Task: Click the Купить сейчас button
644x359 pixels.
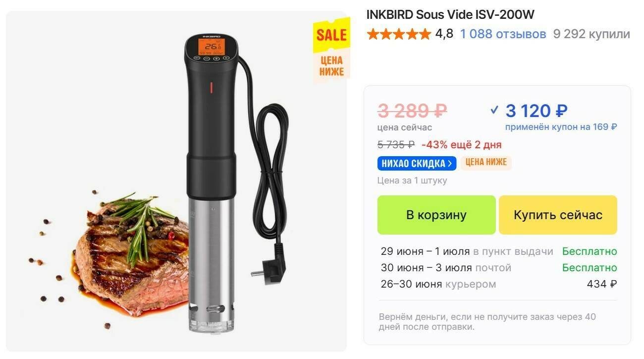Action: tap(558, 215)
